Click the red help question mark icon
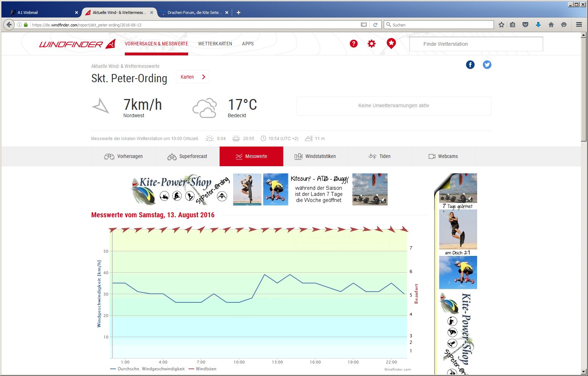Image resolution: width=588 pixels, height=376 pixels. coord(353,44)
